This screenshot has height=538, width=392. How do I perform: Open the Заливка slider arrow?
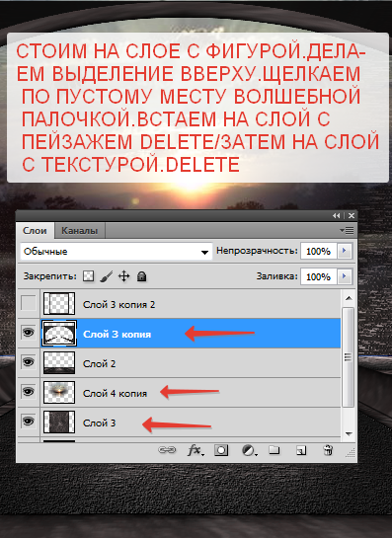[x=345, y=276]
